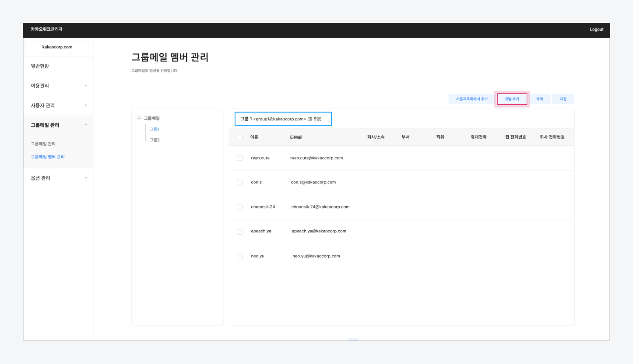
Task: Select 그룹2 in the group tree
Action: pyautogui.click(x=154, y=140)
